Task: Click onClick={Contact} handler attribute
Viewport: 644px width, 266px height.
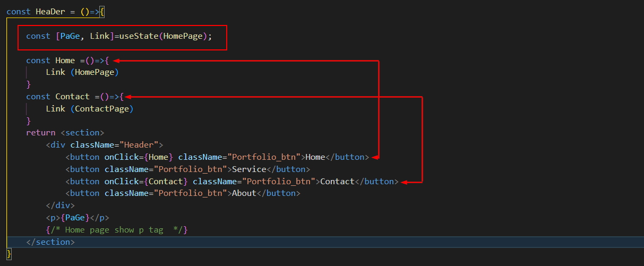Action: 146,182
